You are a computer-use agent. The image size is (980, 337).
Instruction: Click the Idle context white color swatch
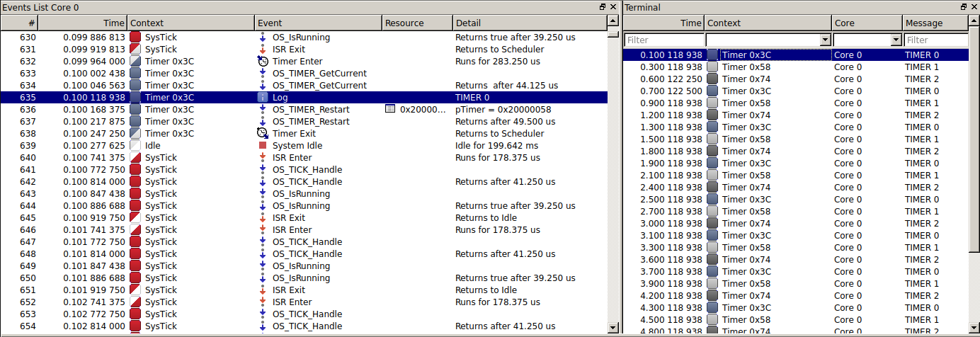point(135,145)
